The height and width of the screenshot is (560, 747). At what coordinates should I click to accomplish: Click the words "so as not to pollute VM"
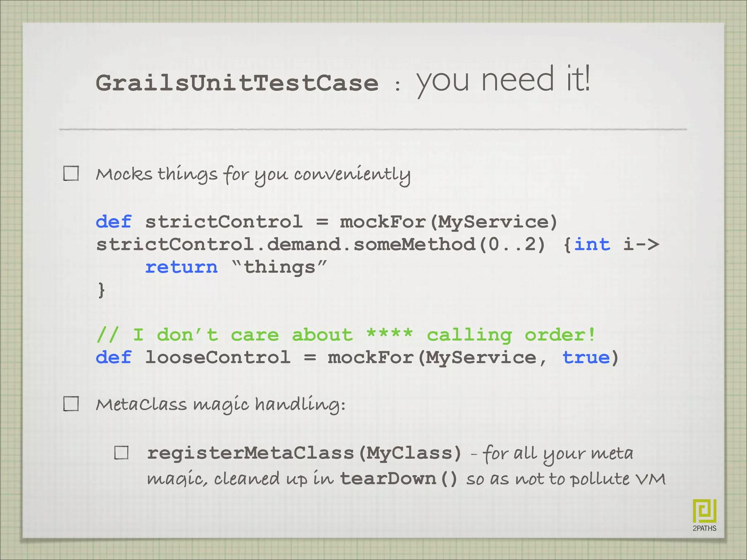pyautogui.click(x=566, y=479)
